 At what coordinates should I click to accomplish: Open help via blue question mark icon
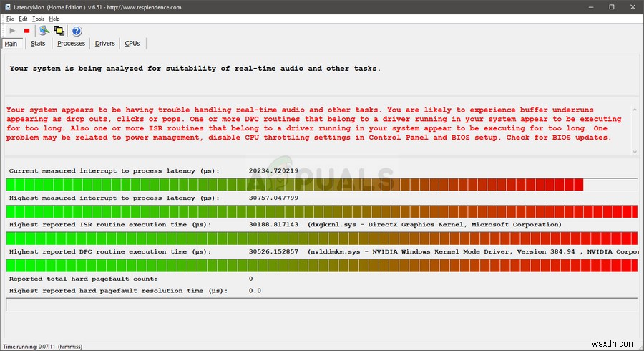coord(77,32)
